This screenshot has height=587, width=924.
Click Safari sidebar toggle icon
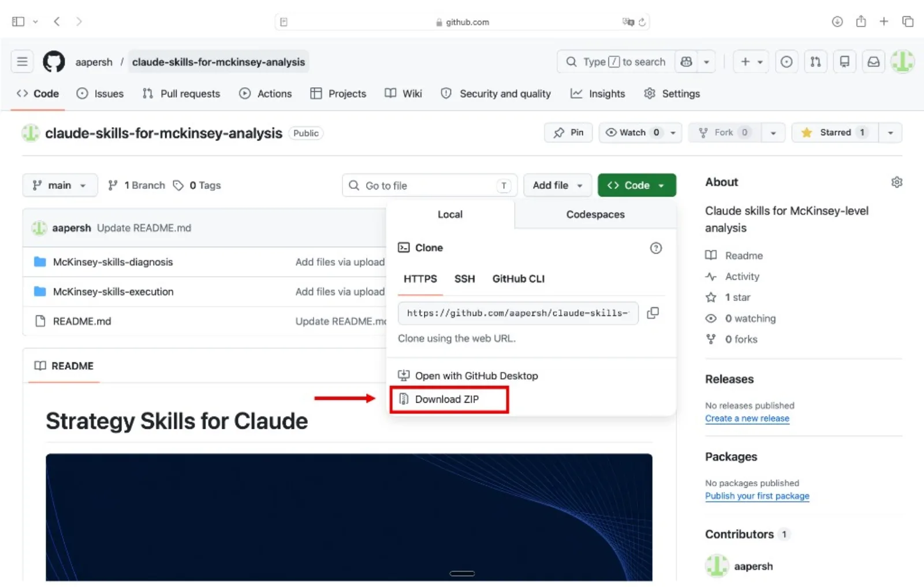pos(18,21)
